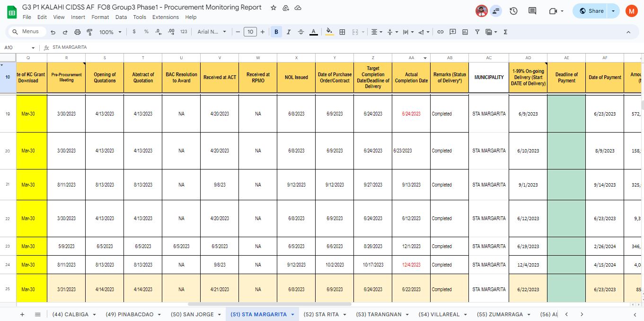The image size is (644, 321).
Task: Click the Menus search box
Action: pos(27,32)
